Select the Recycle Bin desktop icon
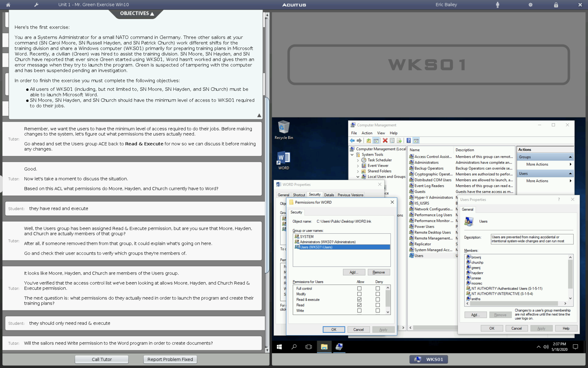This screenshot has width=588, height=368. [284, 130]
